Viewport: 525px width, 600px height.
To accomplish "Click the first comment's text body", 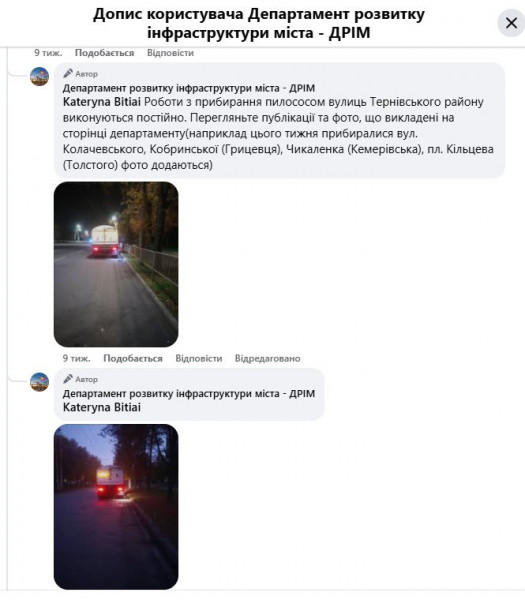I will pyautogui.click(x=278, y=134).
